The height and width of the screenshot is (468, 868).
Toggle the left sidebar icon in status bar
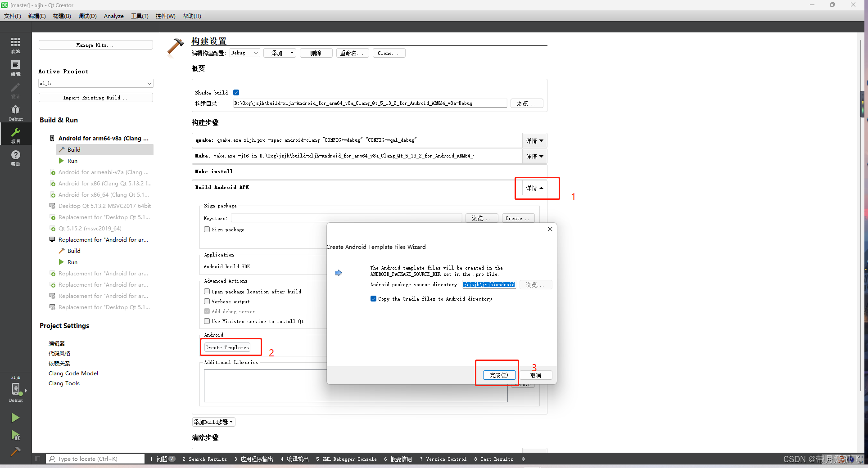tap(38, 459)
